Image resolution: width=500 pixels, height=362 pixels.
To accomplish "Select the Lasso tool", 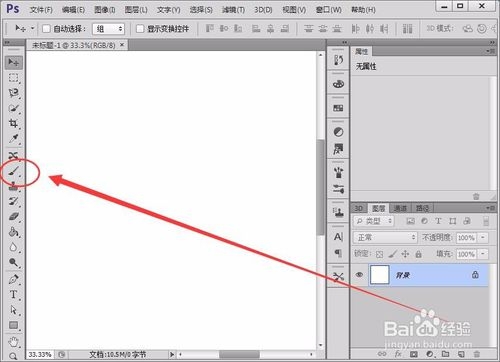I will [x=14, y=93].
